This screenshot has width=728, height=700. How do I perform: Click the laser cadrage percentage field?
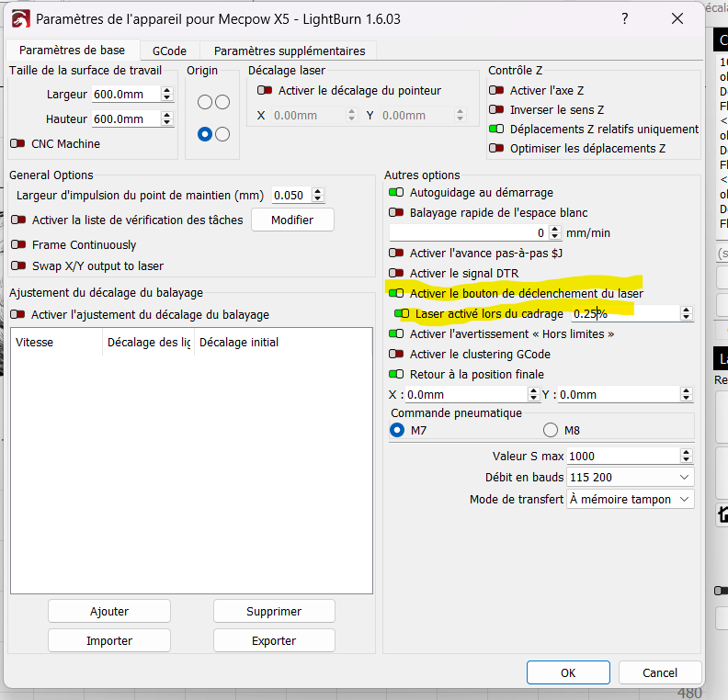point(624,314)
